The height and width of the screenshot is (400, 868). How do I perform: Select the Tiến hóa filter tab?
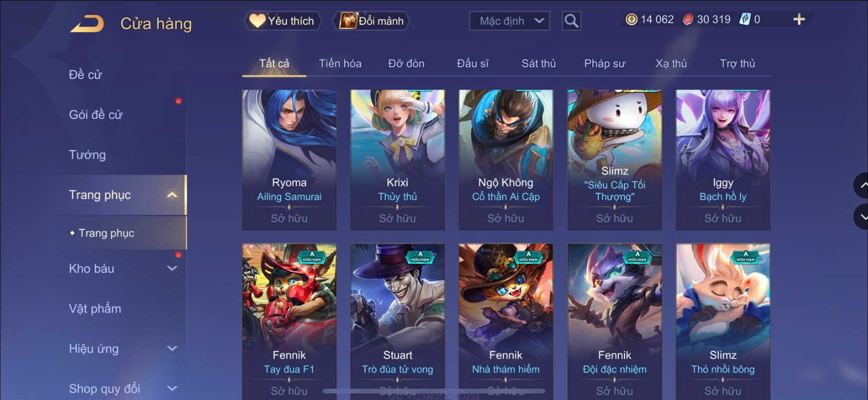click(x=340, y=63)
